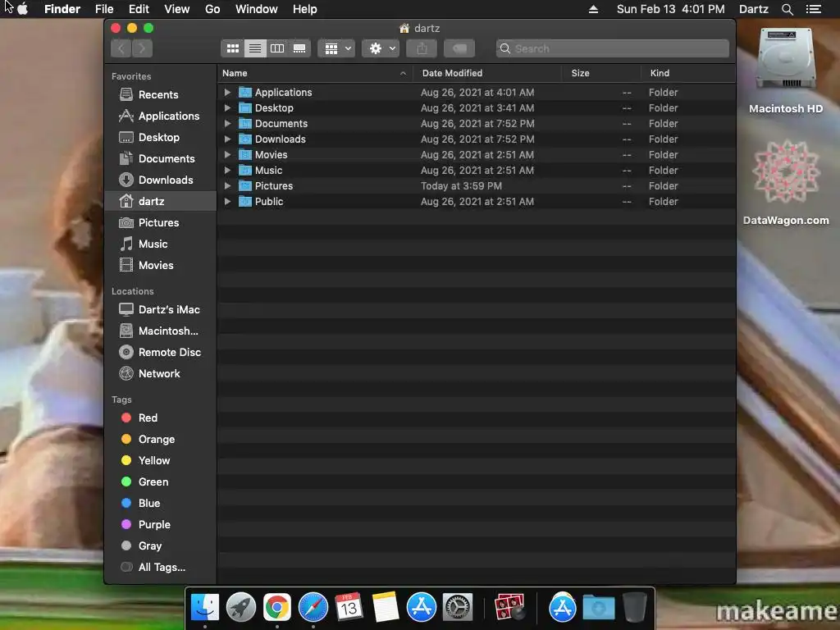Screen dimensions: 840x630
Task: Select dartz home in the sidebar
Action: pos(160,202)
